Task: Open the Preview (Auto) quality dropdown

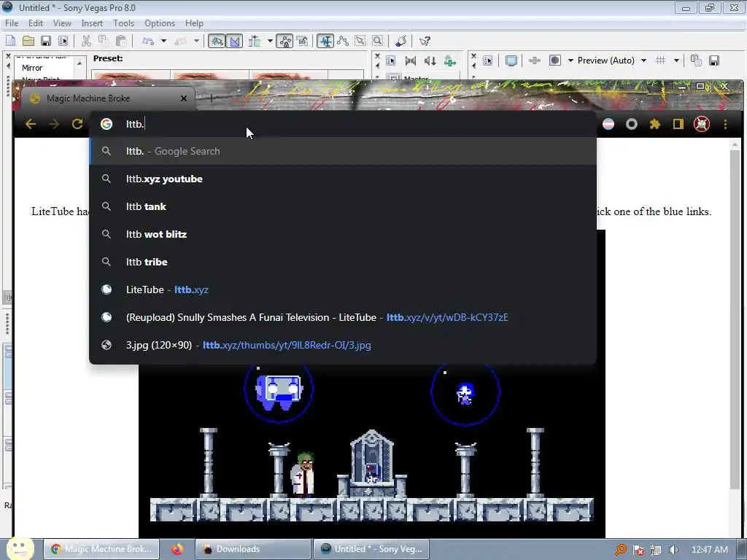Action: point(612,61)
